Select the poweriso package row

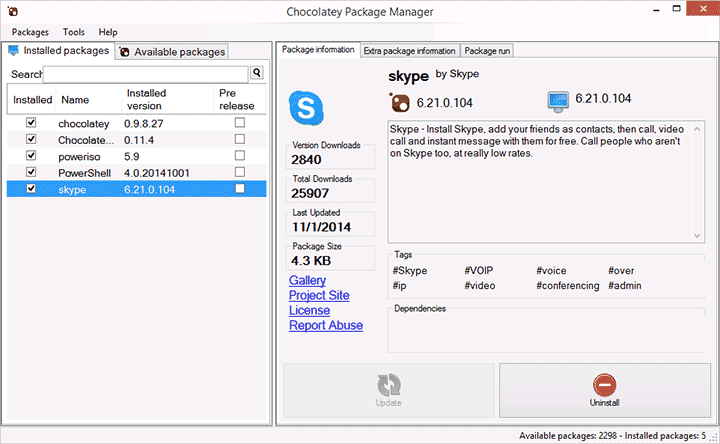[x=136, y=156]
